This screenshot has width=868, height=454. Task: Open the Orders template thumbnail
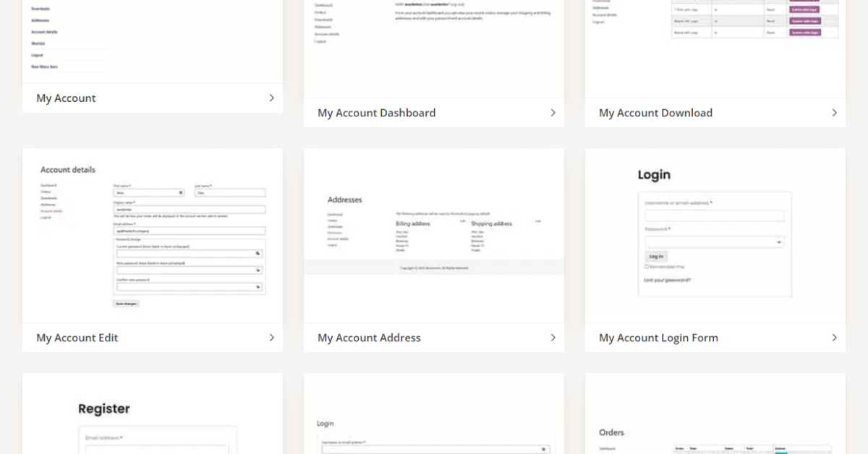(x=715, y=414)
